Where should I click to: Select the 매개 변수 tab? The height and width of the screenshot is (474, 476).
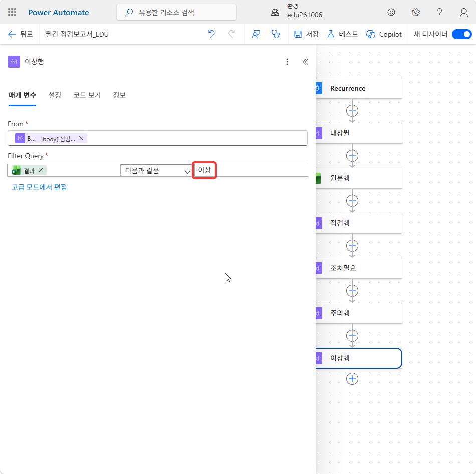tap(22, 95)
